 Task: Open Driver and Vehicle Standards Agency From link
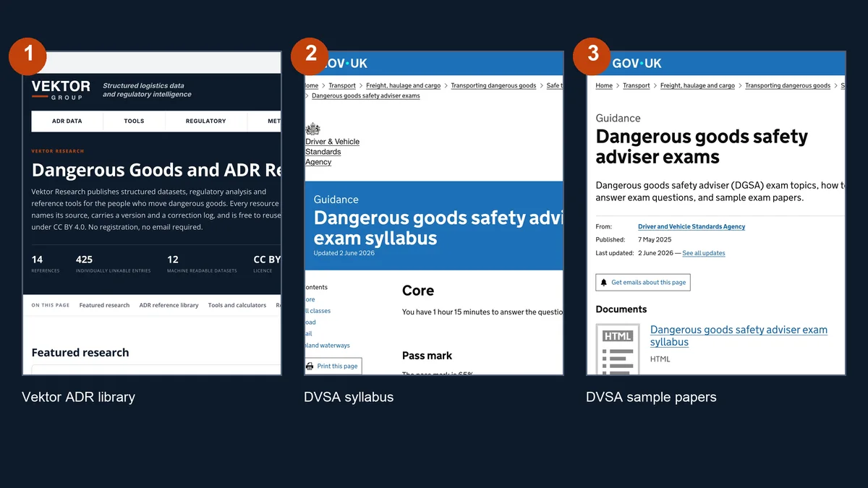click(x=692, y=227)
